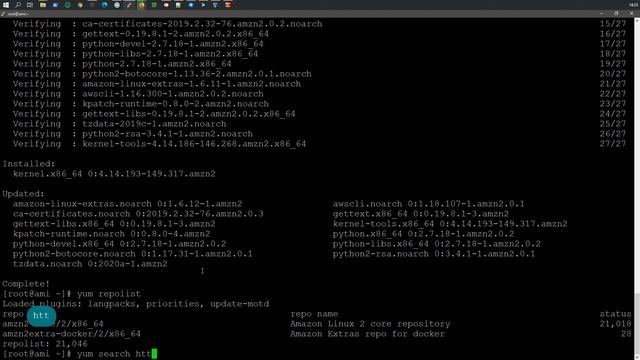640x360 pixels.
Task: Click 'amazon-linux-extras.noarch 0:1.6.12-1.amzn2' entry
Action: tap(127, 204)
